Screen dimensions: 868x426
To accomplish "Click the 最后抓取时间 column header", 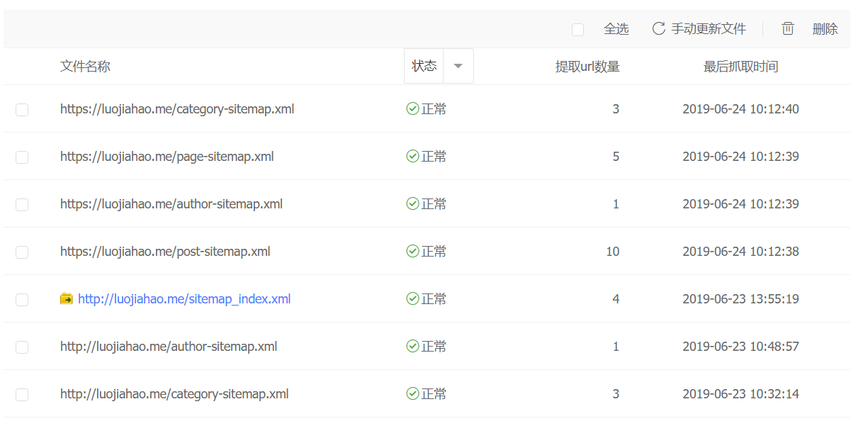I will [740, 67].
